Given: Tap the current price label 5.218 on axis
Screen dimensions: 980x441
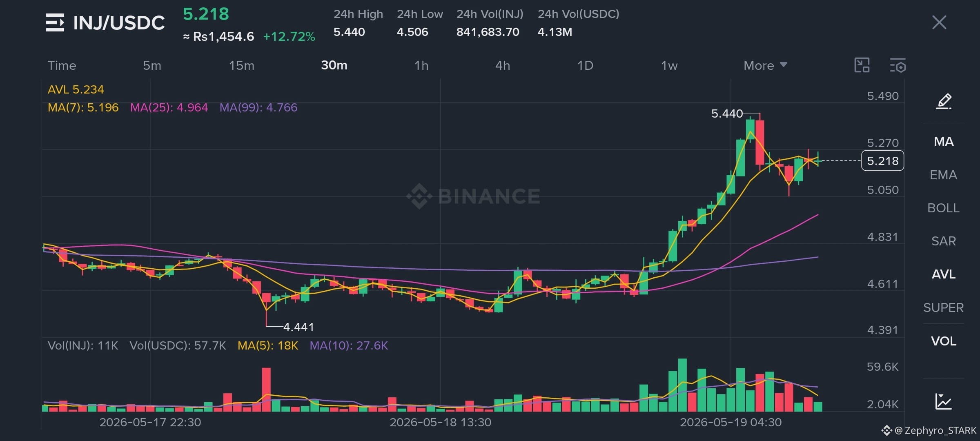Looking at the screenshot, I should pos(882,161).
